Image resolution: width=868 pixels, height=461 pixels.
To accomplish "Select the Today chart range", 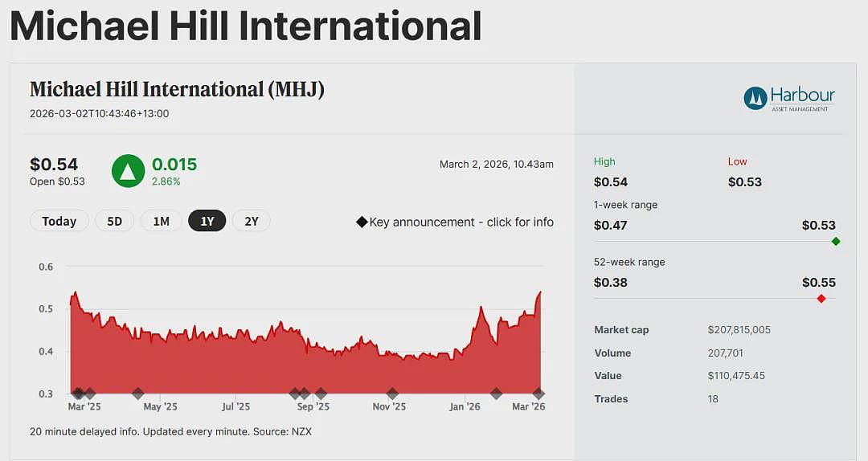I will click(59, 221).
